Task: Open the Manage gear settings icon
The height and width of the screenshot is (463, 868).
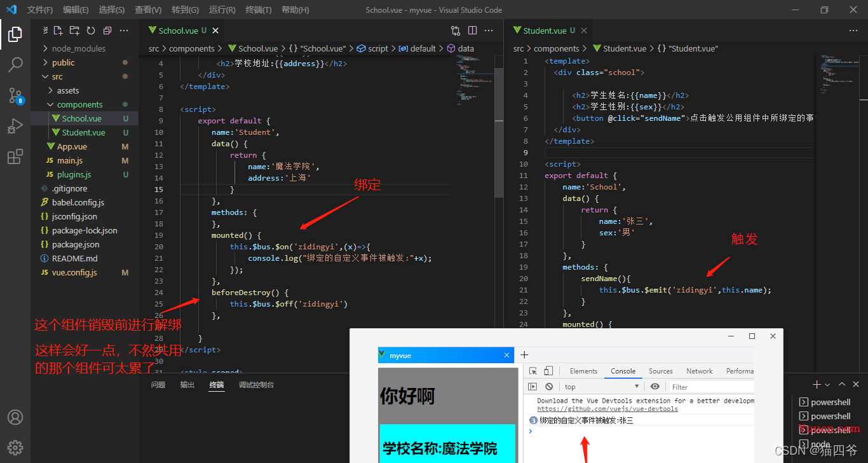Action: pos(15,447)
